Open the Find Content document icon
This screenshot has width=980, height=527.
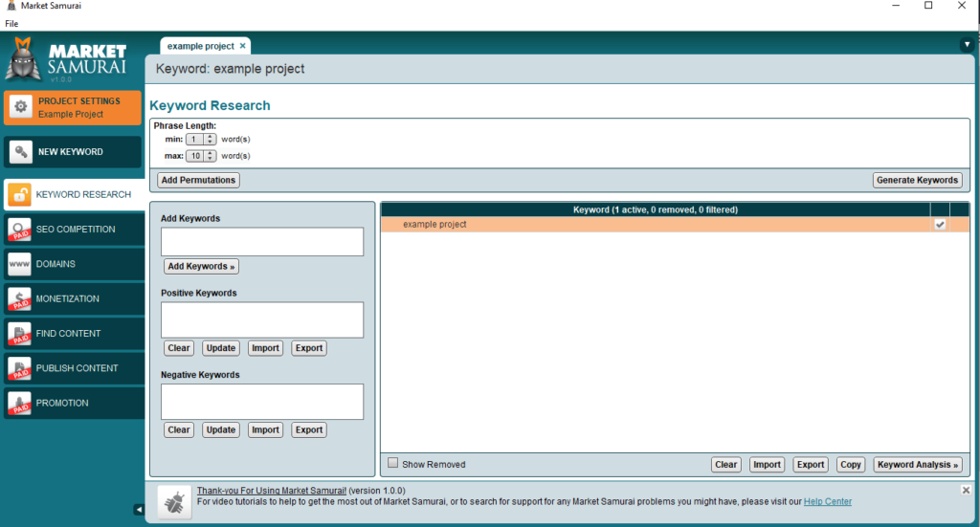click(x=19, y=334)
